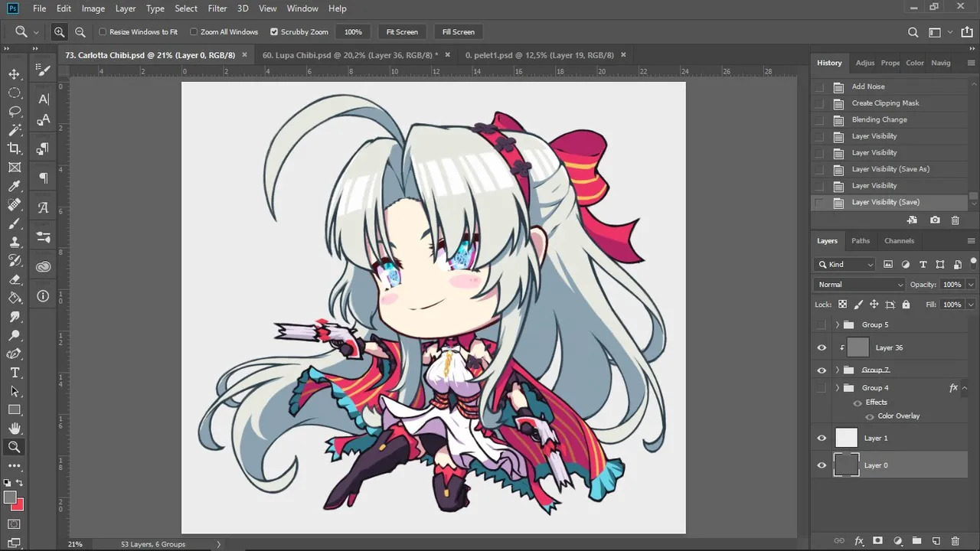Click the Zoom Out mode icon

click(80, 32)
